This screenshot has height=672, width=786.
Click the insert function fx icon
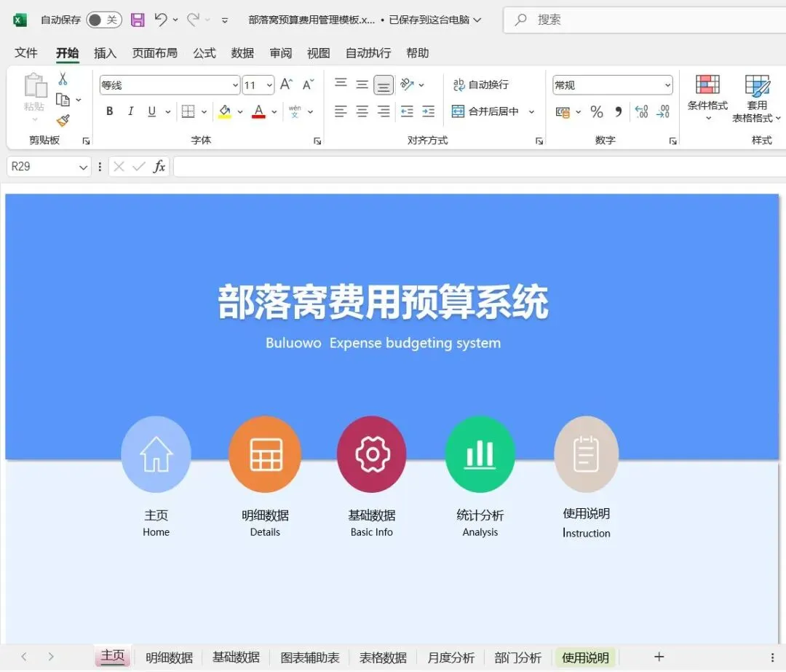coord(159,167)
